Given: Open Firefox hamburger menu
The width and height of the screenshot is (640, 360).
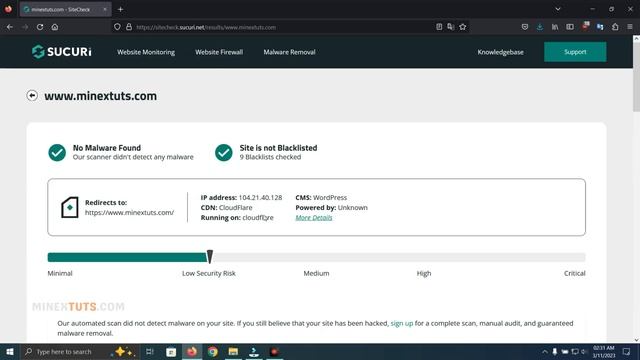Looking at the screenshot, I should pyautogui.click(x=630, y=27).
